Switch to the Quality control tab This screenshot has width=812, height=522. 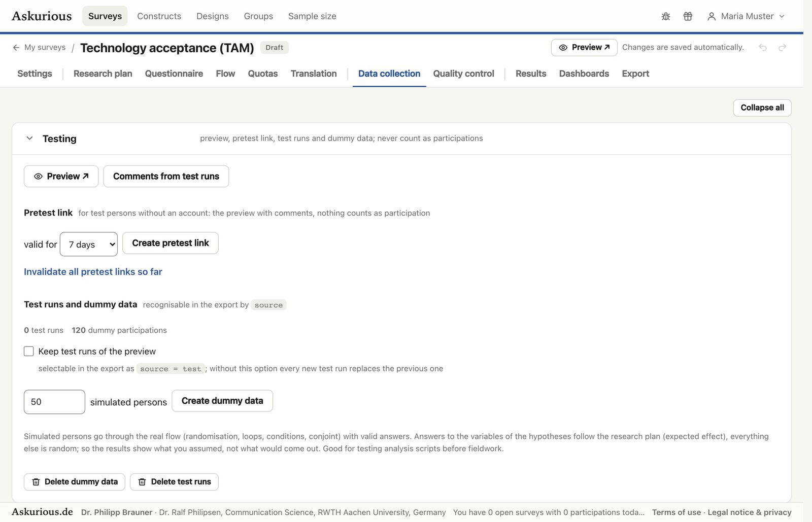(x=463, y=74)
